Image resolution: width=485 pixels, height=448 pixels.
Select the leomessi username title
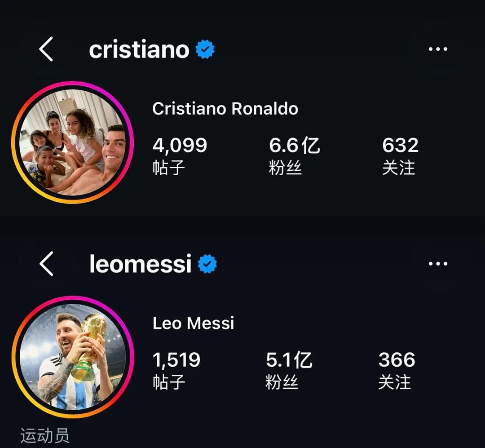pyautogui.click(x=141, y=264)
